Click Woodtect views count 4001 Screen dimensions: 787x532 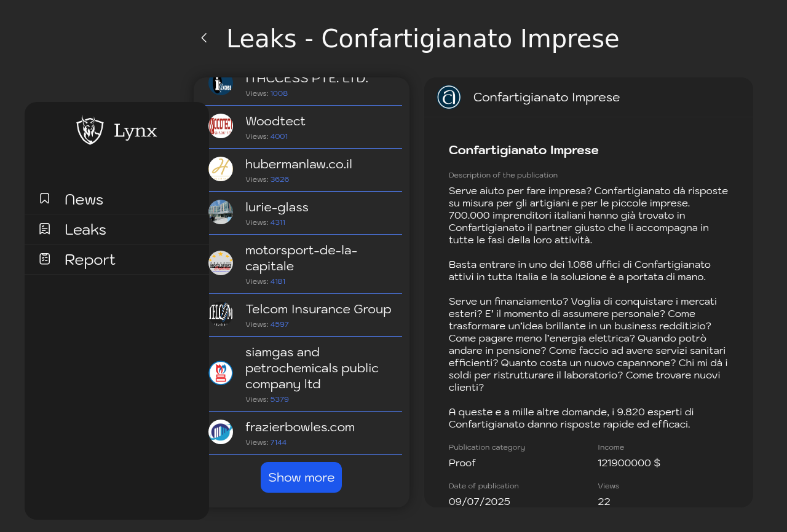pyautogui.click(x=279, y=136)
